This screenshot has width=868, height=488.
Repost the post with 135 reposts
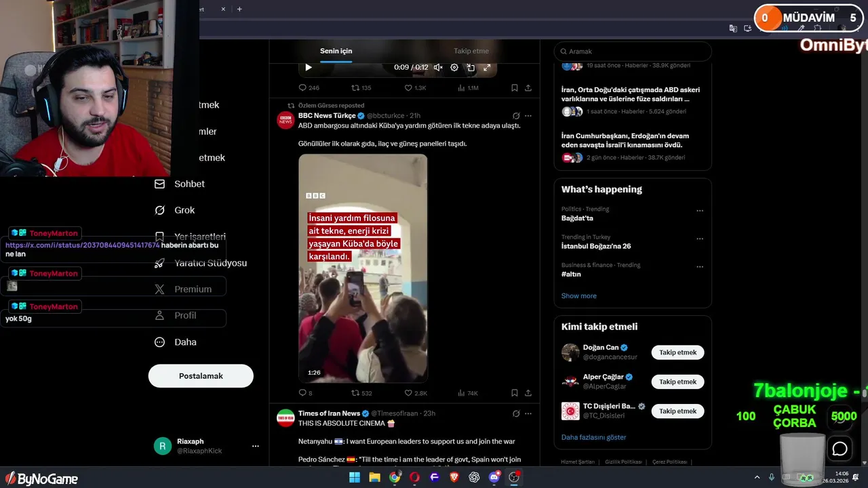click(361, 88)
